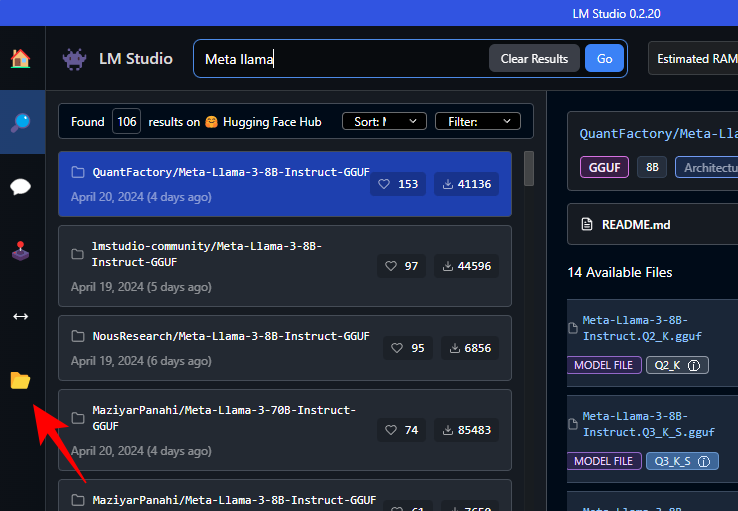Viewport: 738px width, 511px height.
Task: Click downloads badge showing 6856
Action: [470, 348]
